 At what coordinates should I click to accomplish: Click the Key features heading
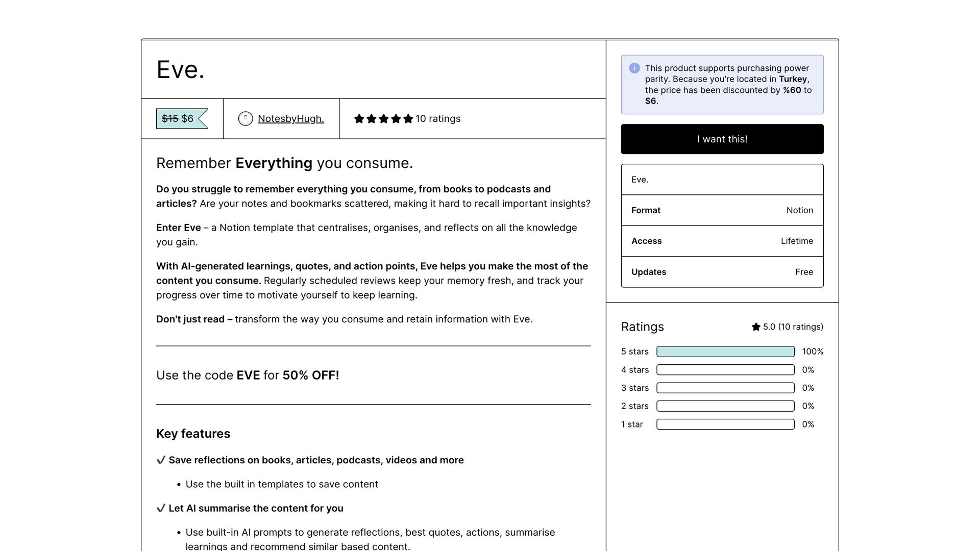coord(193,434)
